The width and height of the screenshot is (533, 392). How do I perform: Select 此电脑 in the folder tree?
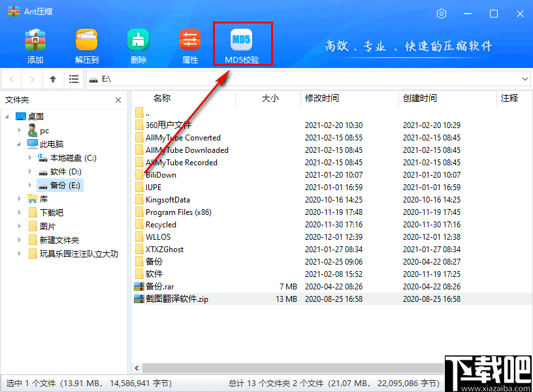pyautogui.click(x=46, y=144)
